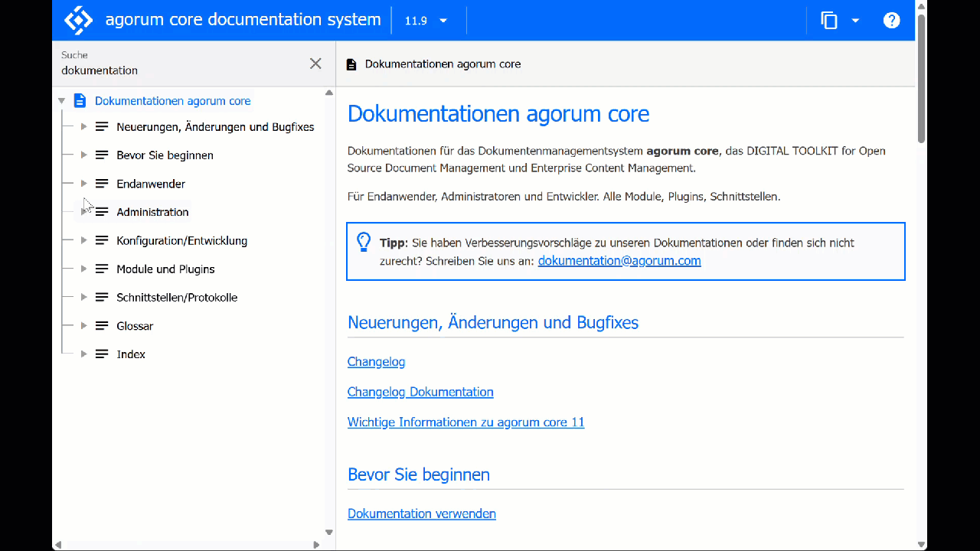Click the list icon next to Administration
This screenshot has height=551, width=980.
coord(102,212)
